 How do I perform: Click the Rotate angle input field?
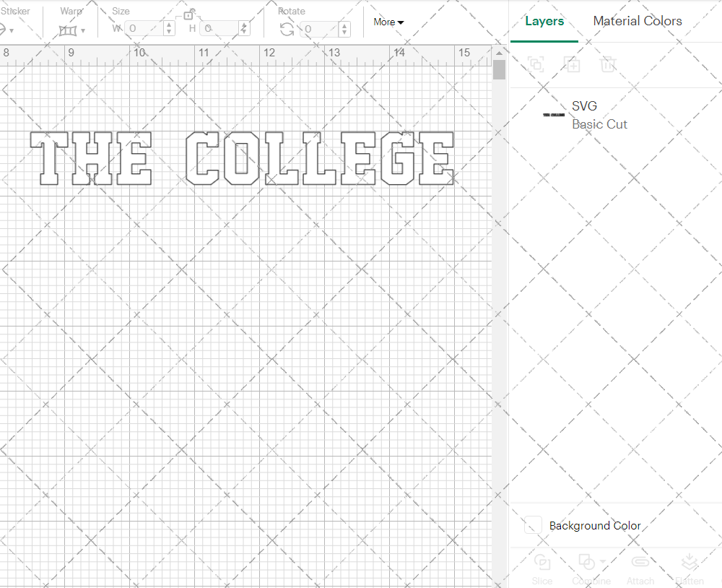tap(320, 29)
